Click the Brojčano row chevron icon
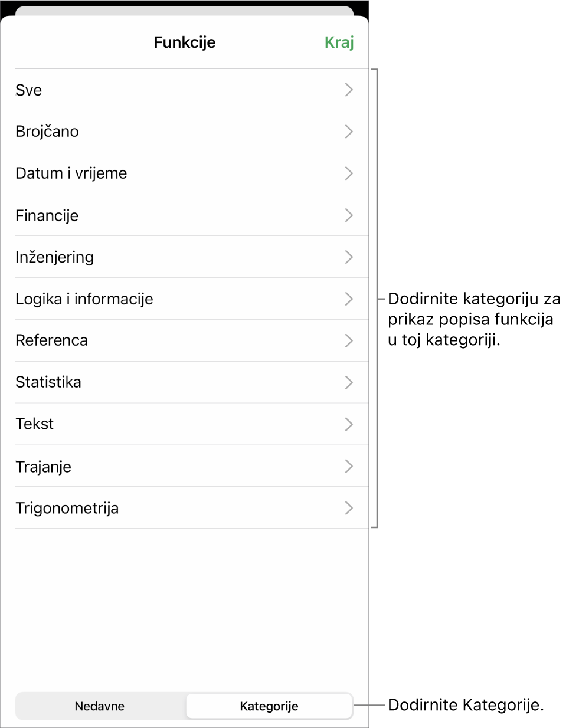Image resolution: width=566 pixels, height=728 pixels. pyautogui.click(x=349, y=132)
